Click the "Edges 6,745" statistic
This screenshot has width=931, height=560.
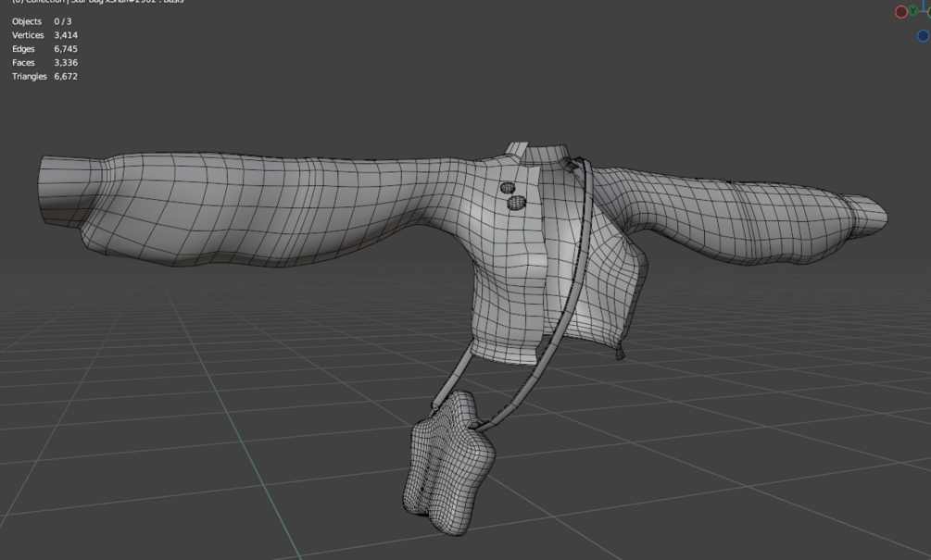click(x=44, y=49)
